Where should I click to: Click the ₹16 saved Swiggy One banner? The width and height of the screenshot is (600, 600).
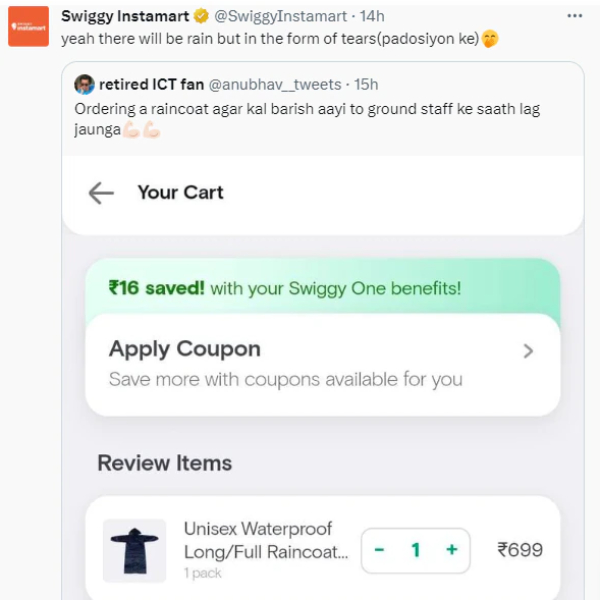(x=285, y=288)
